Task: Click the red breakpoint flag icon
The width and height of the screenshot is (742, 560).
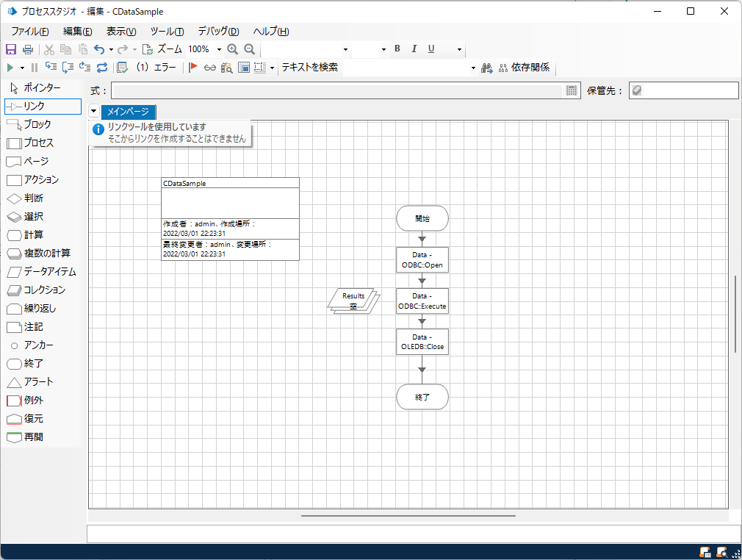Action: 192,68
